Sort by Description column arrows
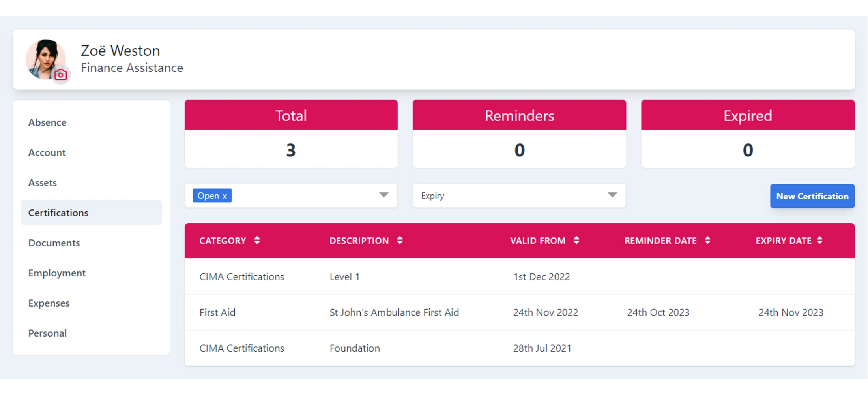The image size is (868, 395). coord(400,241)
